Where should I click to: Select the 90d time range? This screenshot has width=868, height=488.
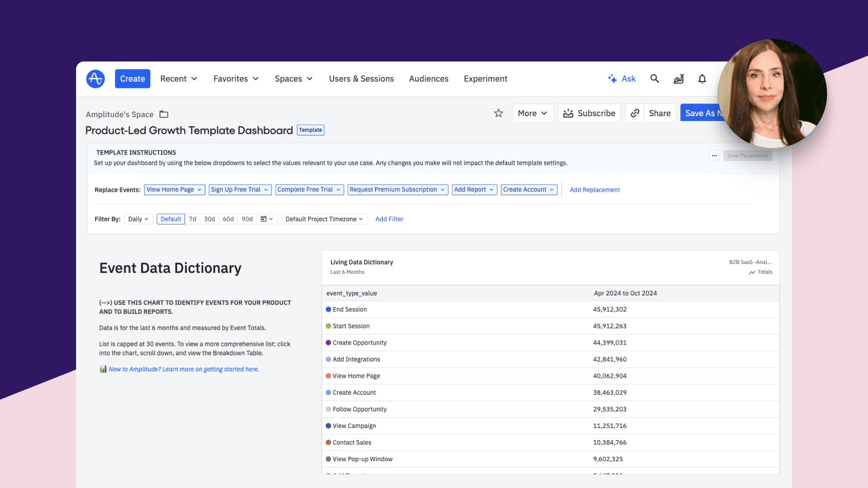click(x=247, y=219)
